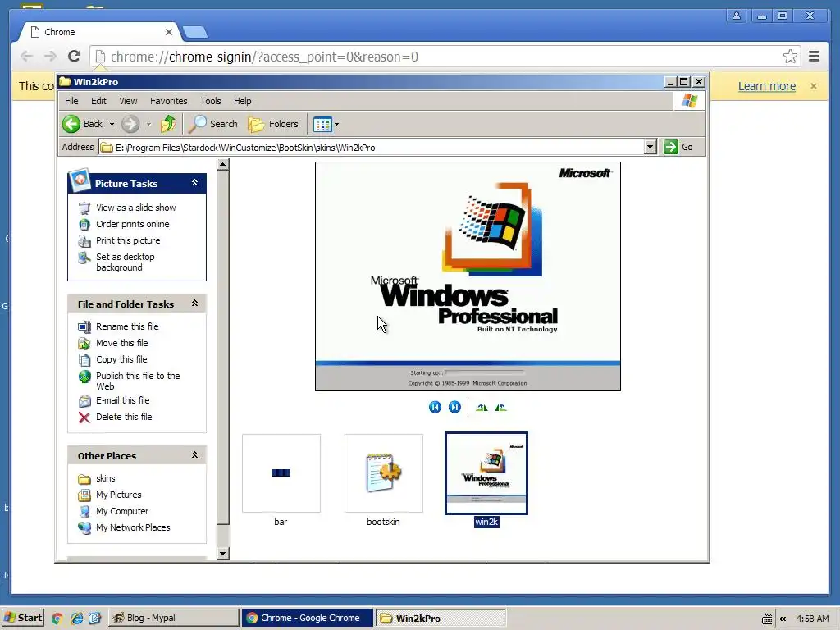Viewport: 840px width, 630px height.
Task: Switch to Blog - Mypal taskbar window
Action: click(173, 618)
